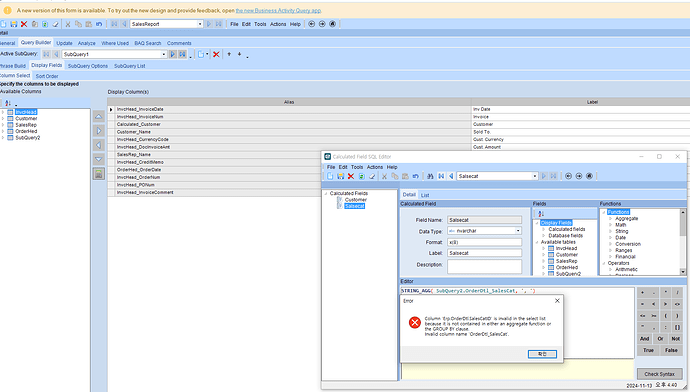
Task: Expand SubQuery2 in Available Columns tree
Action: click(x=3, y=138)
